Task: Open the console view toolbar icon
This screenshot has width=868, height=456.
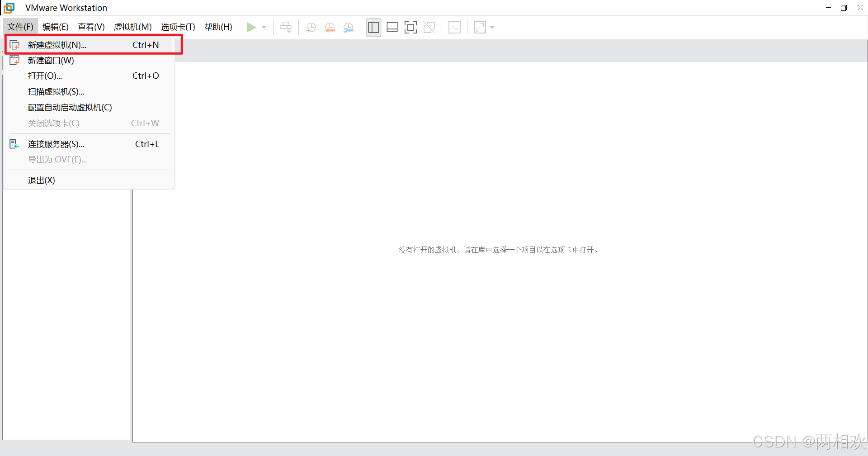Action: point(454,28)
